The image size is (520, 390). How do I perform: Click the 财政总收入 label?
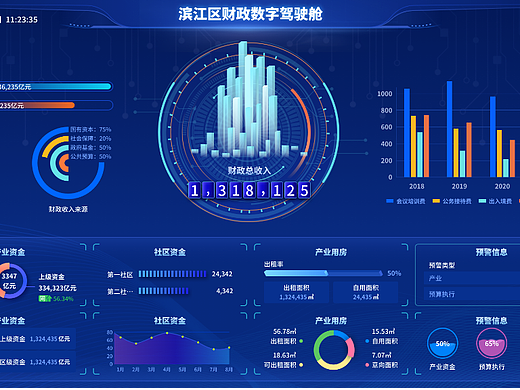pos(249,171)
